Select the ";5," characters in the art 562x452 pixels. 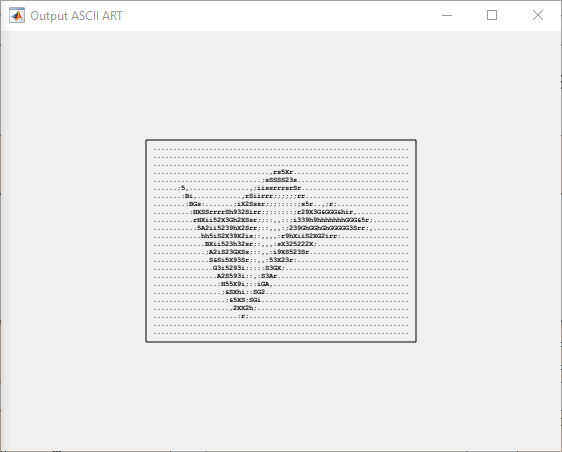(x=183, y=188)
